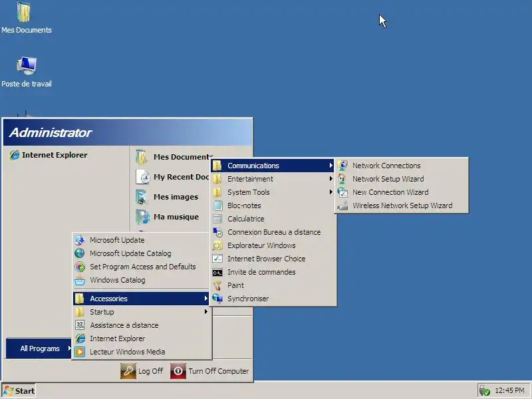Screen dimensions: 532x399
Task: Select the Poste de travail desktop icon
Action: pyautogui.click(x=27, y=66)
